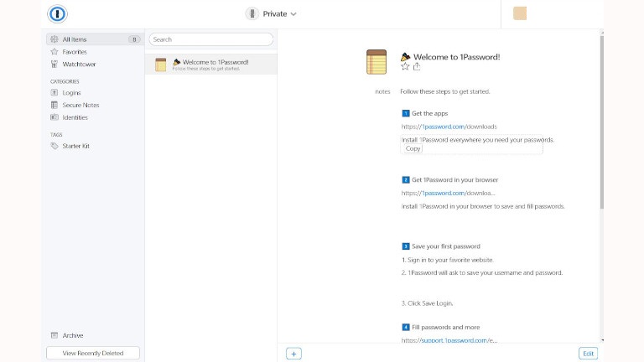Image resolution: width=644 pixels, height=362 pixels.
Task: Click 'Follow these steps to get started.' note text
Action: pos(445,91)
